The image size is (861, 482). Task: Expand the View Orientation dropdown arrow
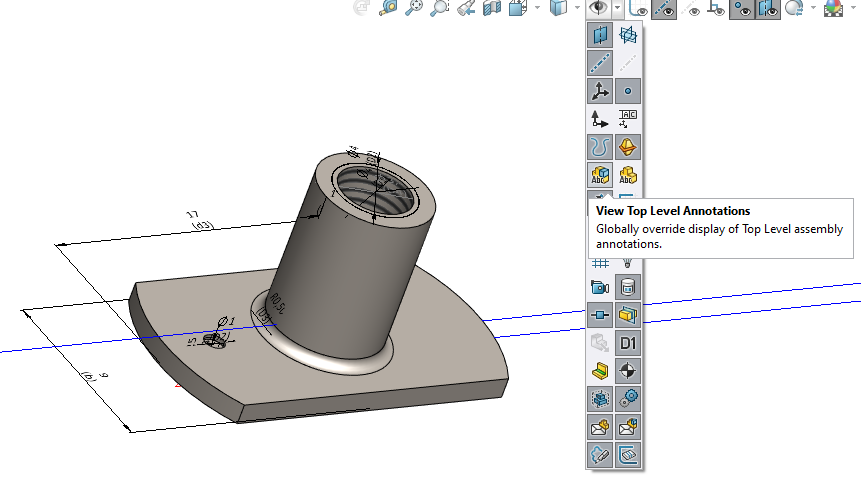[538, 8]
